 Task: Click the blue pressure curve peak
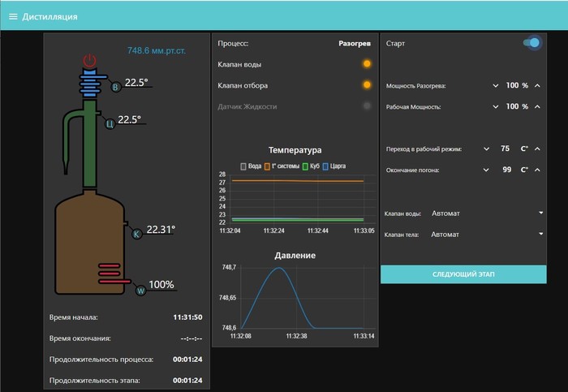pos(279,268)
